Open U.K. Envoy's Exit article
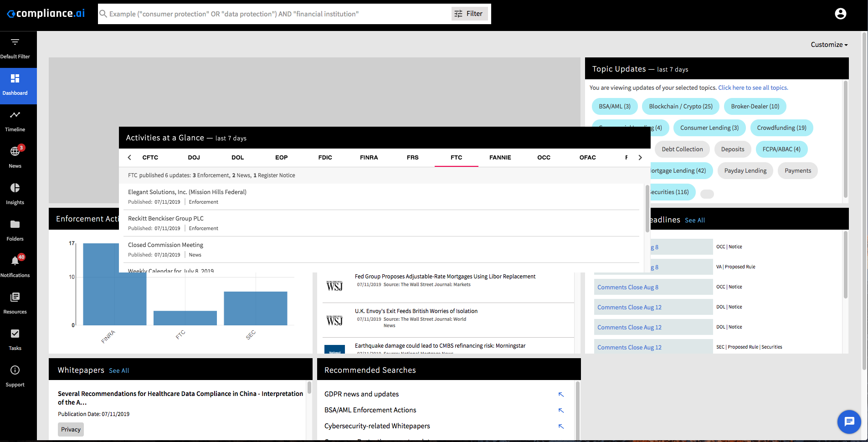Screen dimensions: 868x442 click(x=416, y=311)
